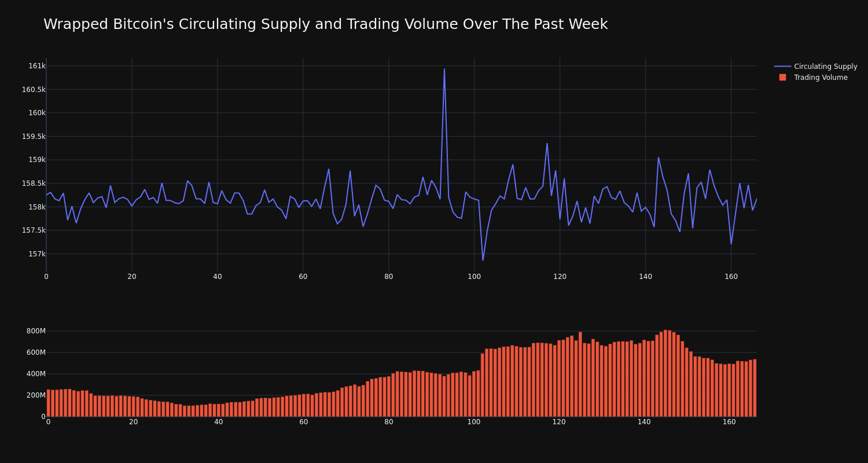868x463 pixels.
Task: Click x-axis label 160 on volume chart
Action: (729, 422)
